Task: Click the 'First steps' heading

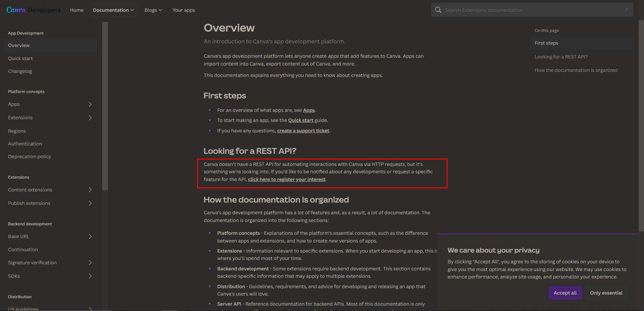Action: (225, 96)
